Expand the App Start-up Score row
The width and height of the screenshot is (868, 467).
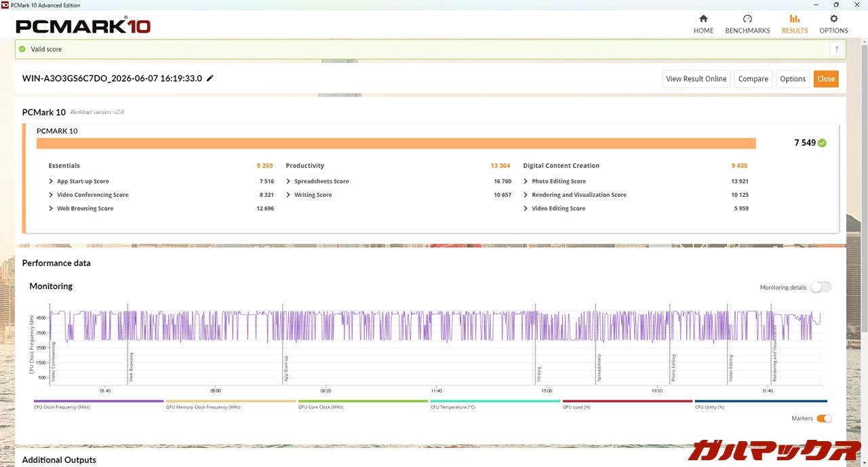click(161, 181)
